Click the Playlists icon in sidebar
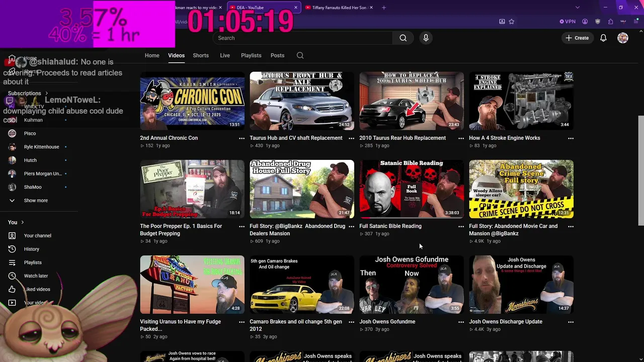Viewport: 644px width, 362px height. pos(12,262)
